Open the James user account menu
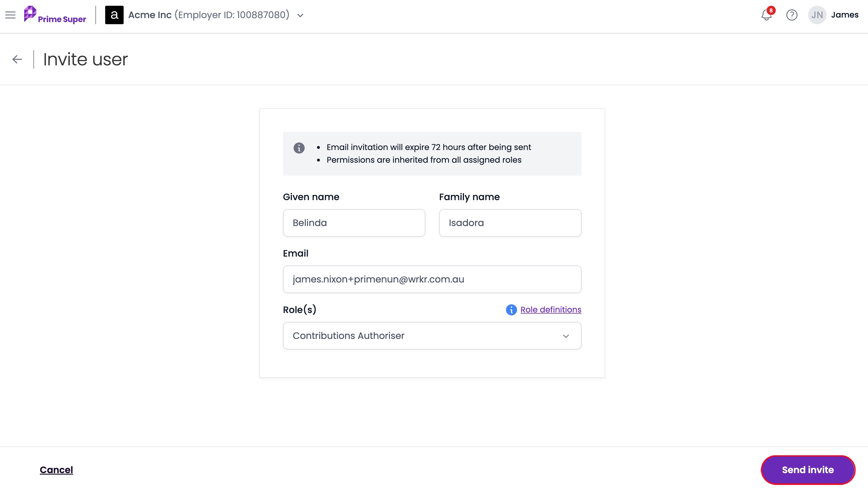This screenshot has width=868, height=493. pyautogui.click(x=845, y=15)
